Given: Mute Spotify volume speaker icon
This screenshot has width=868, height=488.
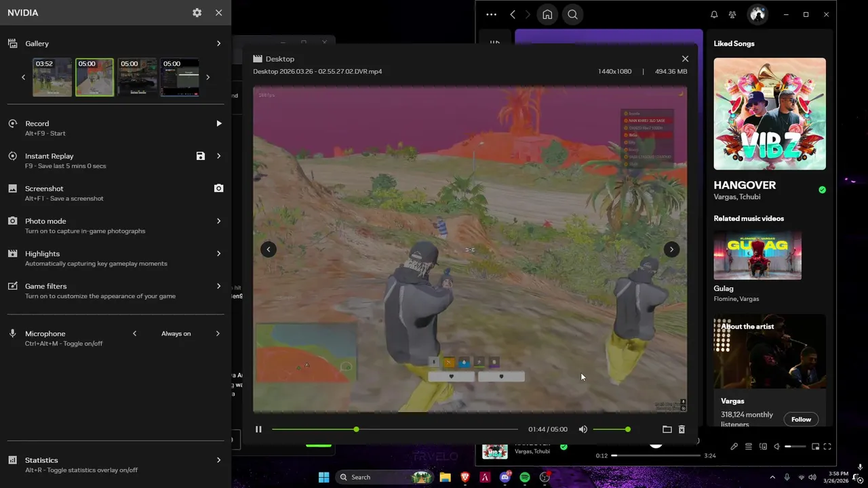Looking at the screenshot, I should tap(777, 447).
